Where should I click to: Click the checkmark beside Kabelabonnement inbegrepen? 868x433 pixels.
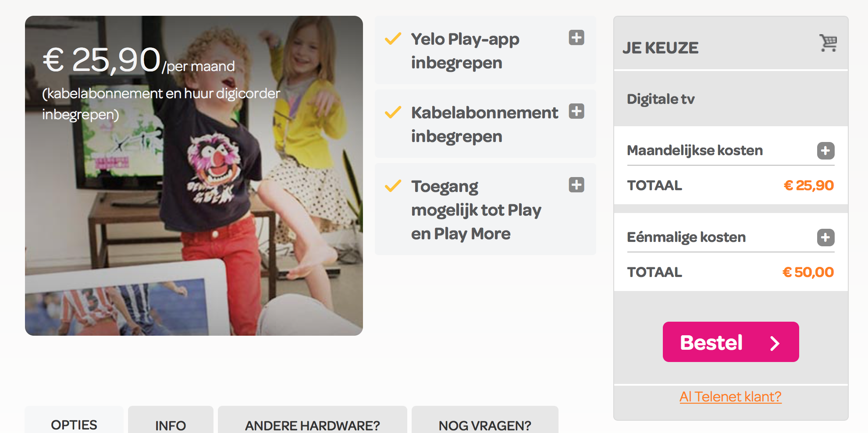(x=393, y=112)
